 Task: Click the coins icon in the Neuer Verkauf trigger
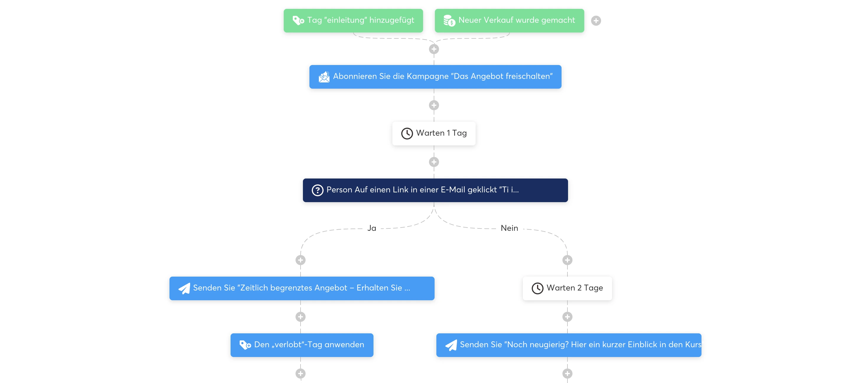[449, 21]
